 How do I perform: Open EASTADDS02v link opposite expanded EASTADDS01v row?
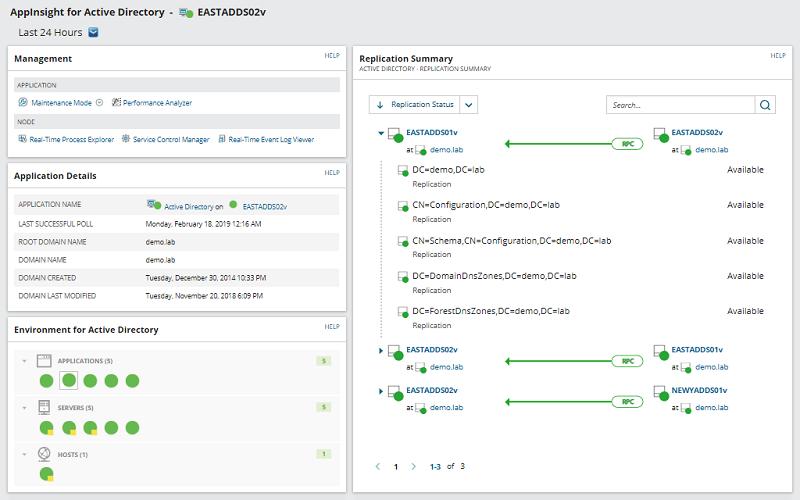click(697, 133)
